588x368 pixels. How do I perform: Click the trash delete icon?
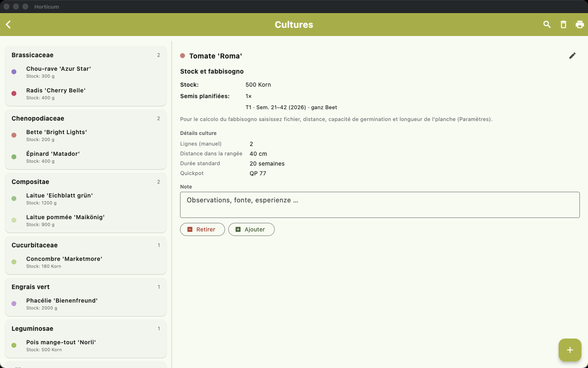click(x=563, y=24)
